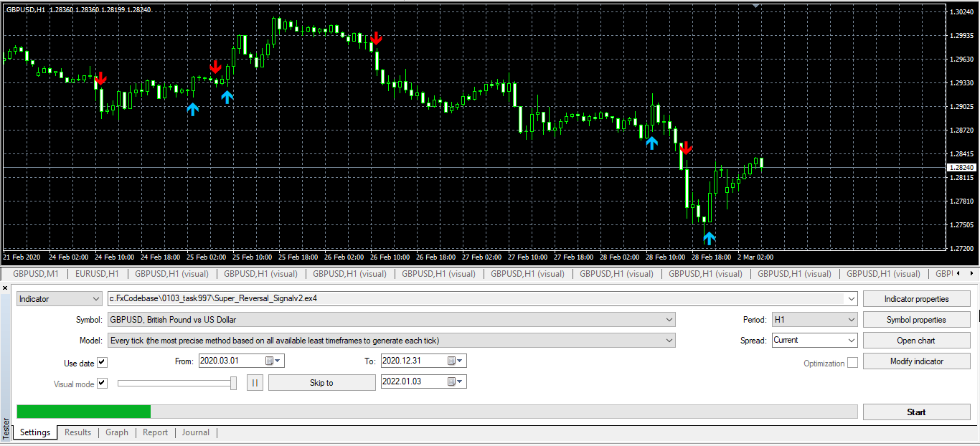Click the red down arrow near 26 Feb 10:00
This screenshot has width=980, height=446.
point(376,38)
